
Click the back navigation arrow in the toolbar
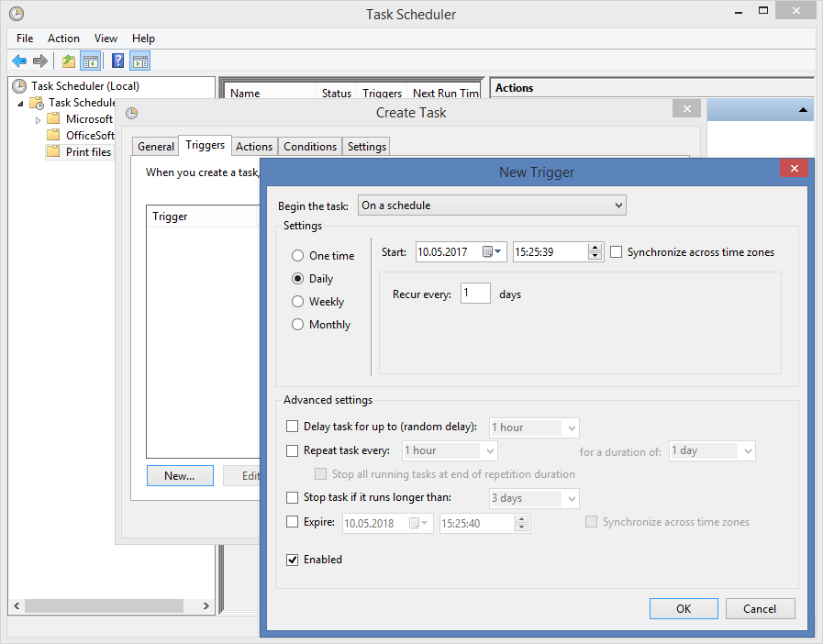[19, 61]
